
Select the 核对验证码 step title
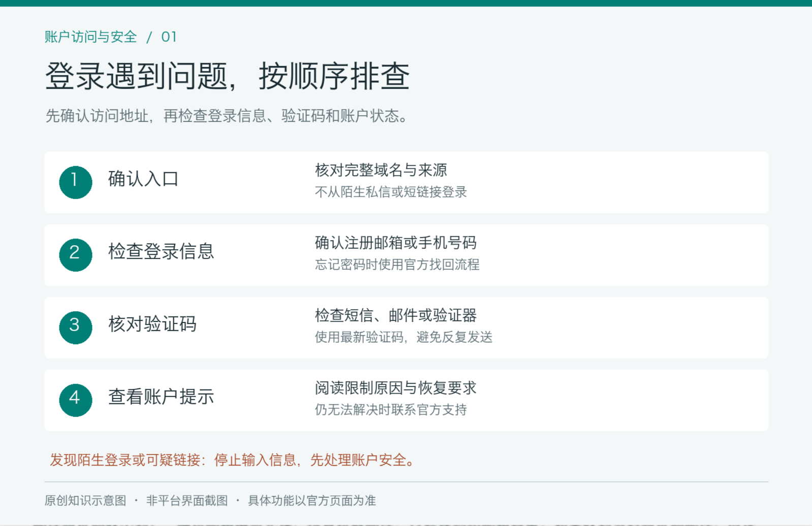[x=152, y=324]
